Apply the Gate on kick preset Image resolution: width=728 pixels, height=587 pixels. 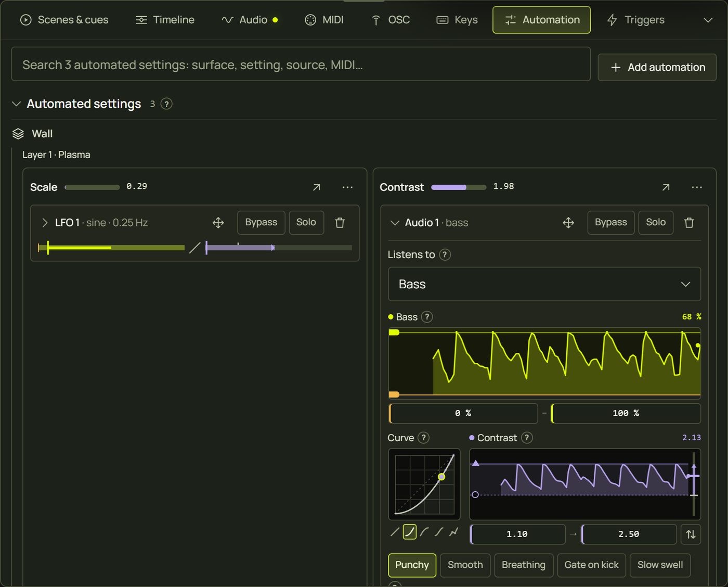tap(591, 565)
